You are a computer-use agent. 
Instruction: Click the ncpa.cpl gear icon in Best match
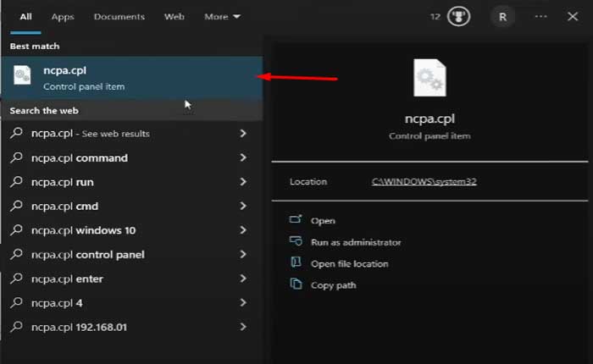click(x=23, y=75)
